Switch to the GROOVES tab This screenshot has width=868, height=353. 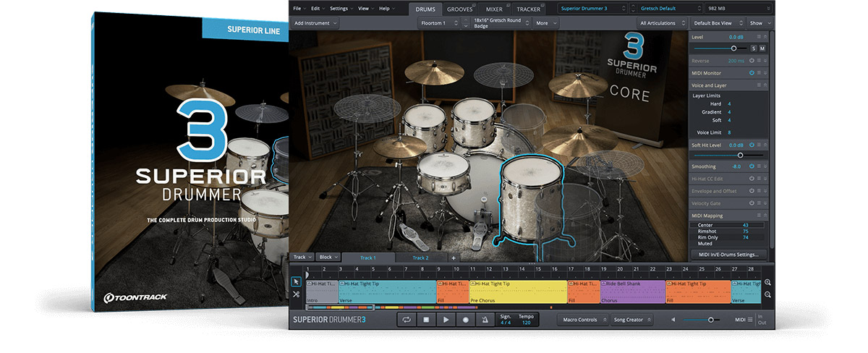459,9
